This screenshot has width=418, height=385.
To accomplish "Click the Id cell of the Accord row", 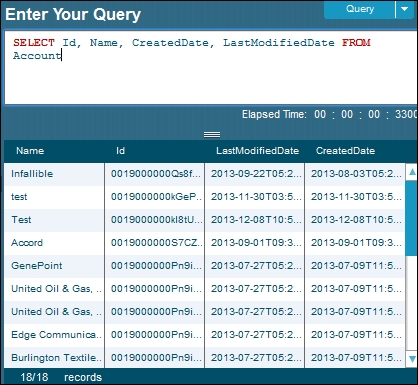I will (x=155, y=243).
